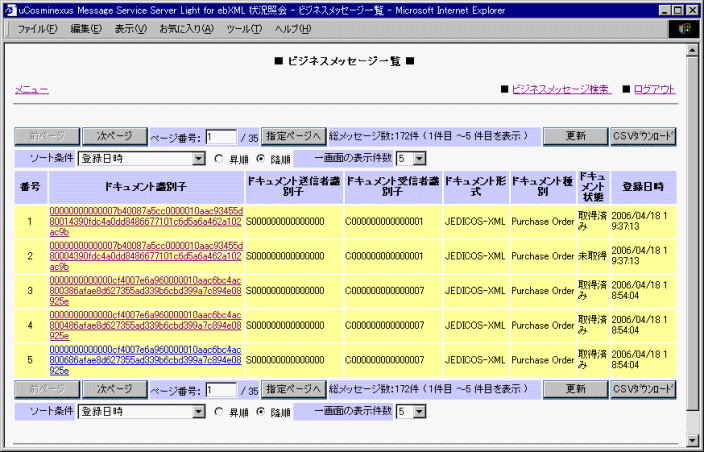Click the top 更新 refresh button

tap(576, 136)
